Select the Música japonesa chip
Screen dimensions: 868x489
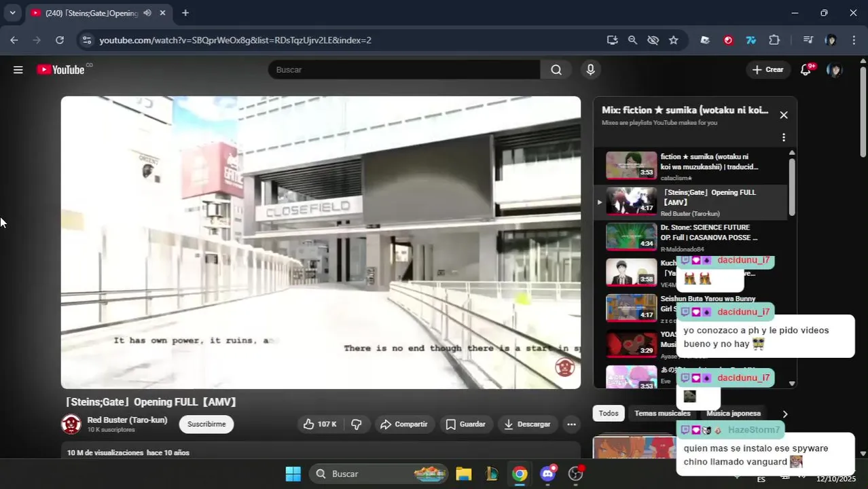(x=733, y=413)
